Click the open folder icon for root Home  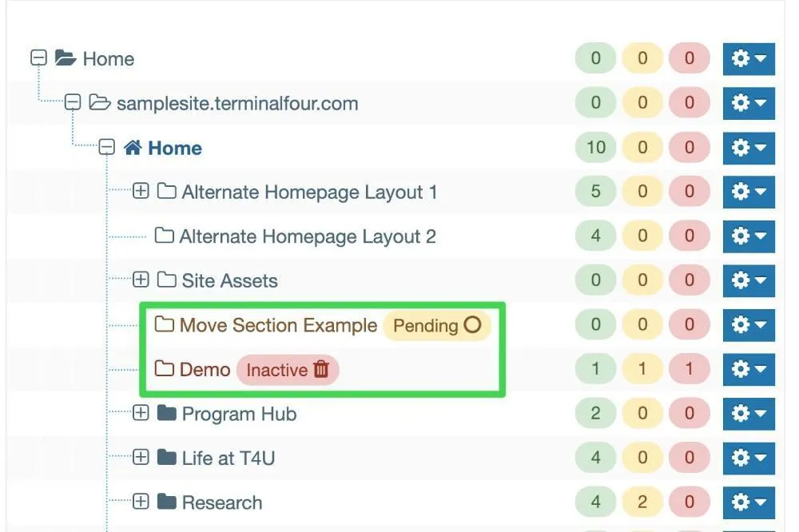[x=66, y=58]
